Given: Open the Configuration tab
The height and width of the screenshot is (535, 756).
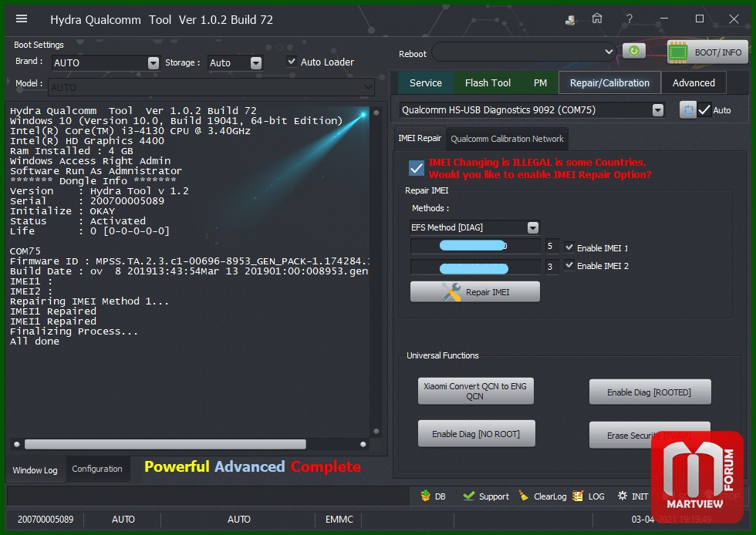Looking at the screenshot, I should click(x=97, y=469).
